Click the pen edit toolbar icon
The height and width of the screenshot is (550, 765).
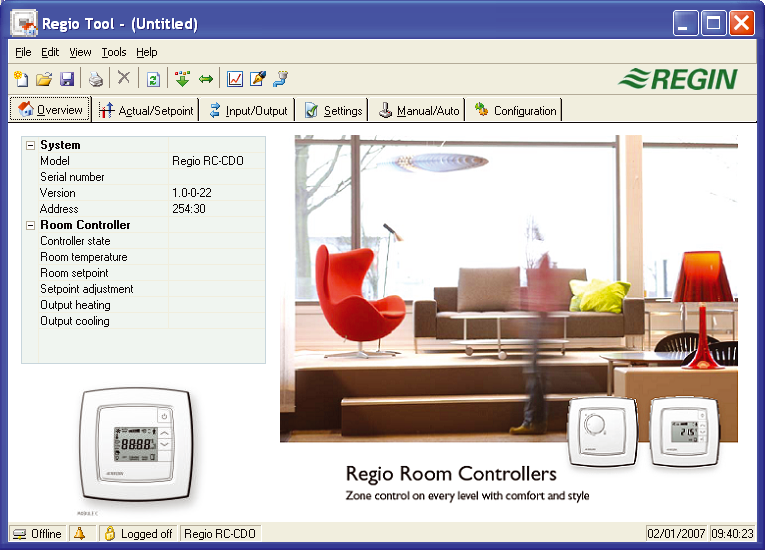[x=258, y=79]
